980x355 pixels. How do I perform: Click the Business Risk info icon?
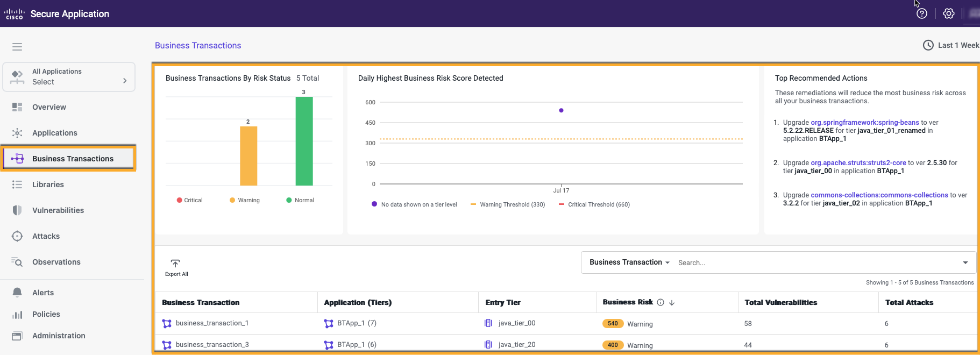pyautogui.click(x=661, y=302)
